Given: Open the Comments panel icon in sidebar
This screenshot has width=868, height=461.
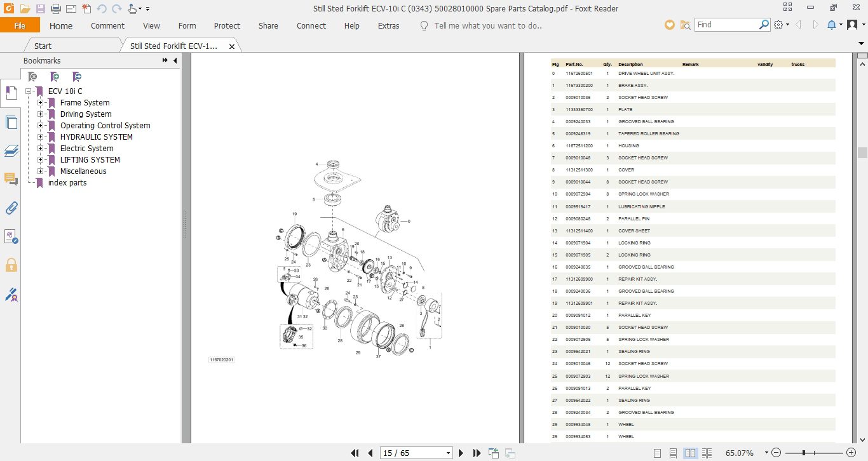Looking at the screenshot, I should pos(11,179).
